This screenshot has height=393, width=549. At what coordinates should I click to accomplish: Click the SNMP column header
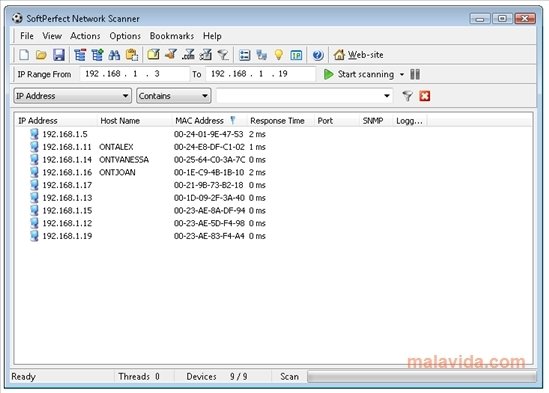[x=376, y=120]
